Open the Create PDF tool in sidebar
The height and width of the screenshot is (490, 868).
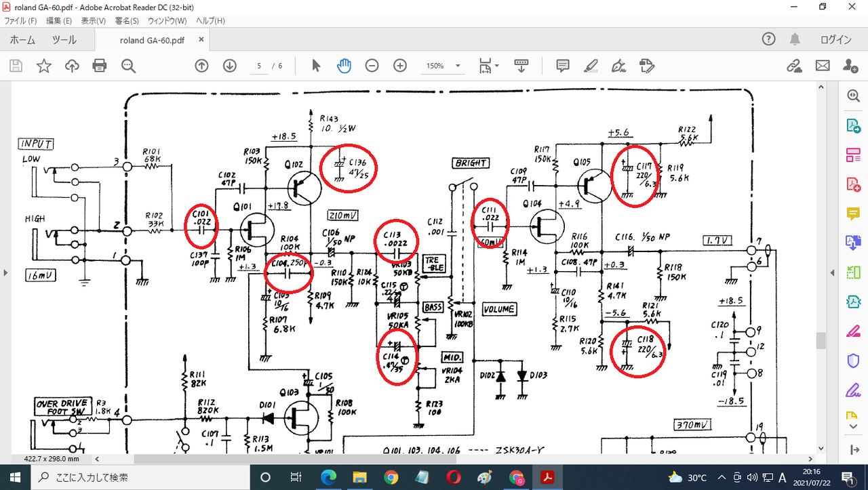tap(853, 184)
